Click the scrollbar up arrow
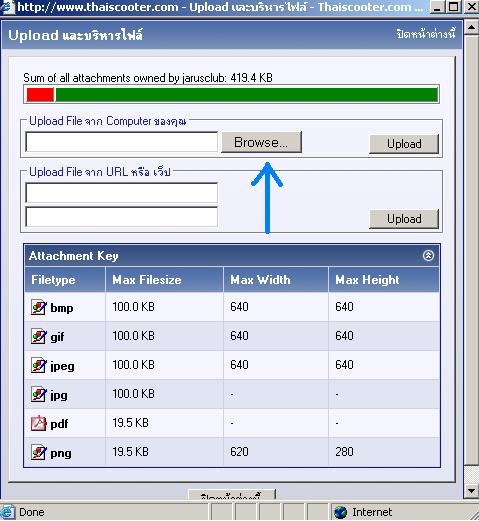 pos(471,27)
